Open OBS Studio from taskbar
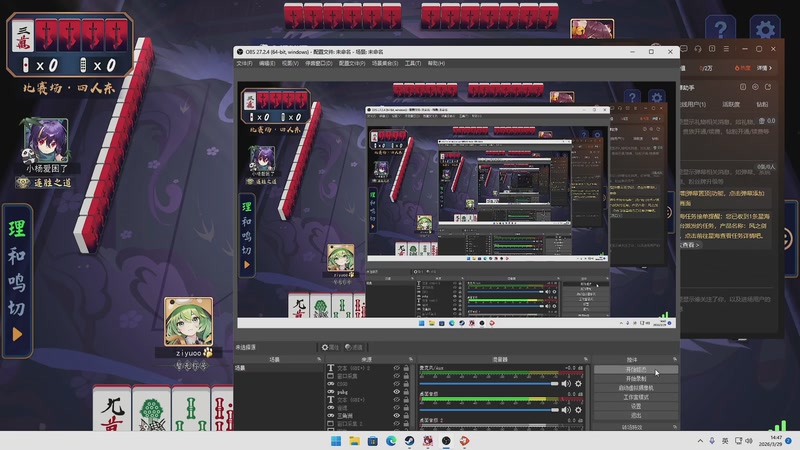Screen dimensions: 800x450 446,441
